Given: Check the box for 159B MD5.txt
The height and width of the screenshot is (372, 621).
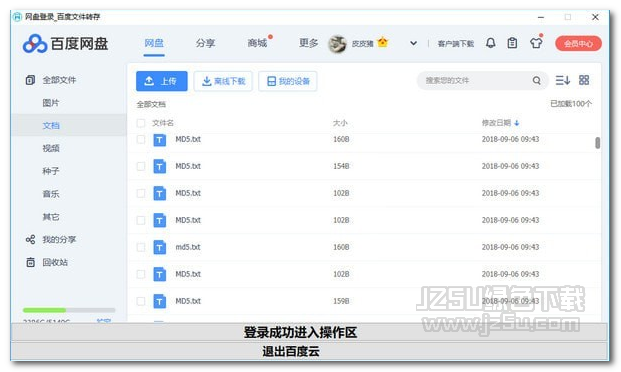Looking at the screenshot, I should [141, 301].
